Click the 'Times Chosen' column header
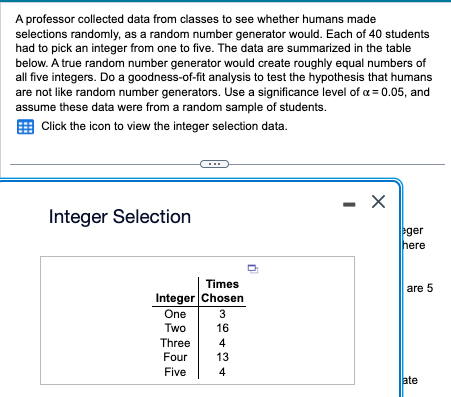 click(222, 291)
